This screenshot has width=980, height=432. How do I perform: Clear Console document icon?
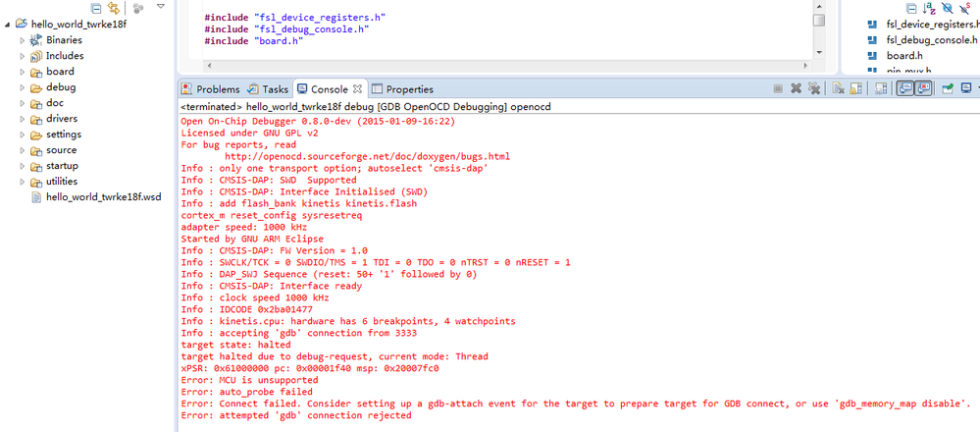coord(838,88)
